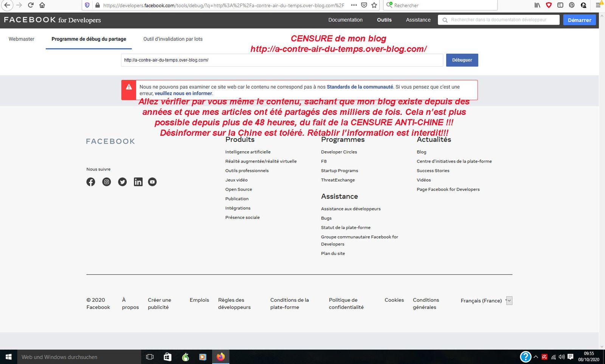This screenshot has width=605, height=364.
Task: Click the red shield extension icon
Action: tap(549, 5)
